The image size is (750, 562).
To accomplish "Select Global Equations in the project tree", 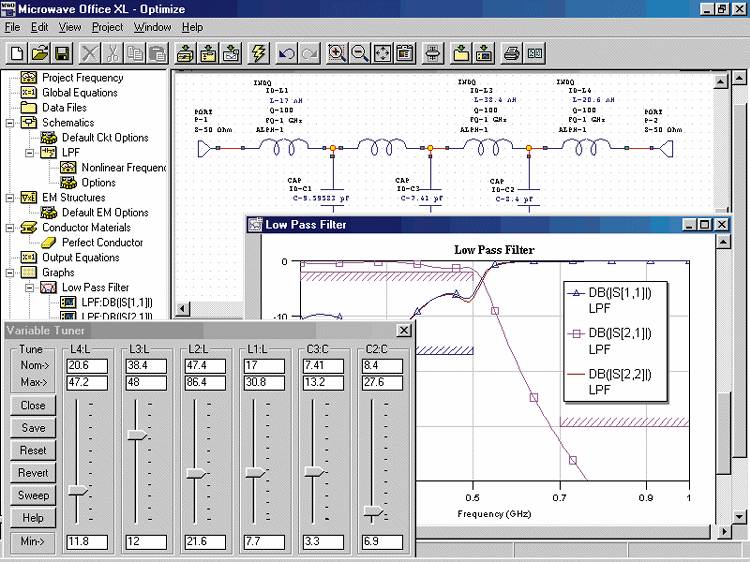I will [79, 92].
